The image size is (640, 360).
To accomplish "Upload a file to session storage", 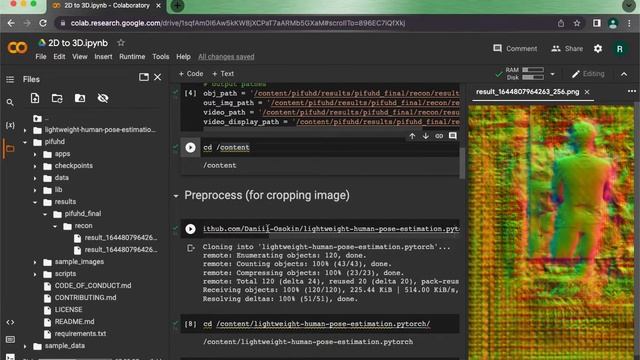I will coord(35,98).
